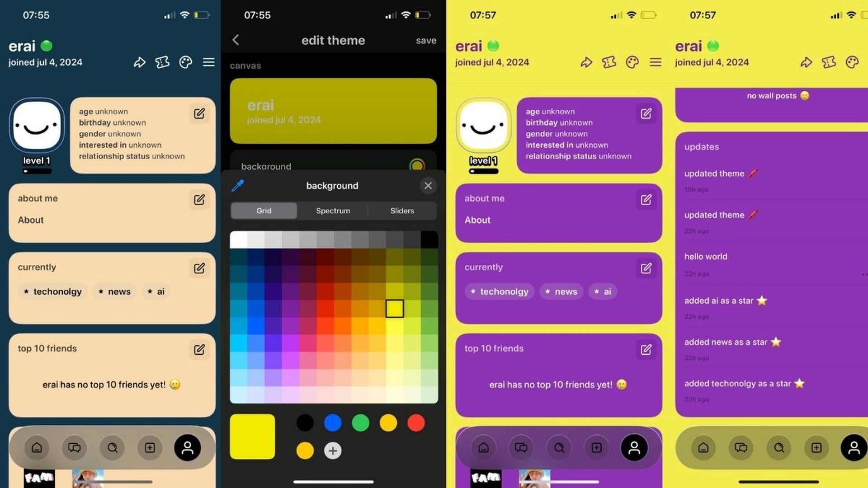868x488 pixels.
Task: Close the background color picker popup
Action: click(428, 185)
